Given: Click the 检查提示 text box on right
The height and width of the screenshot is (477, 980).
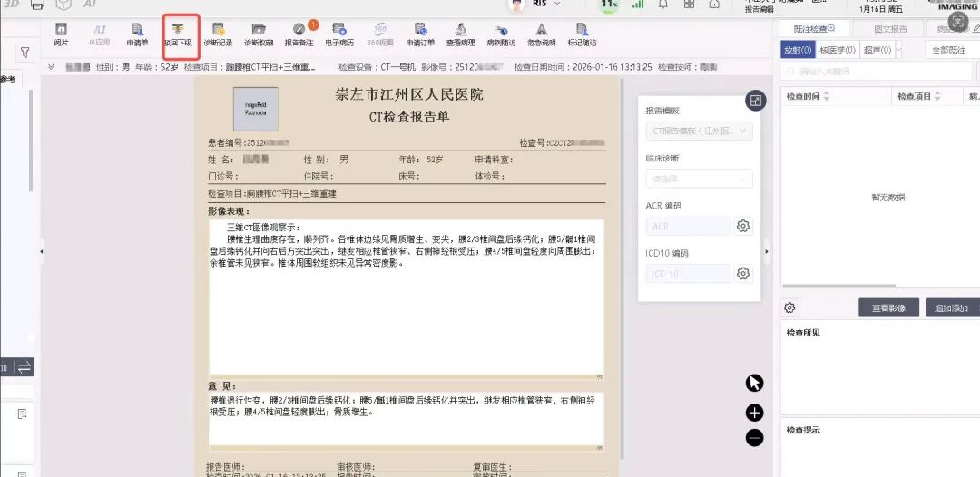Looking at the screenshot, I should [x=880, y=448].
